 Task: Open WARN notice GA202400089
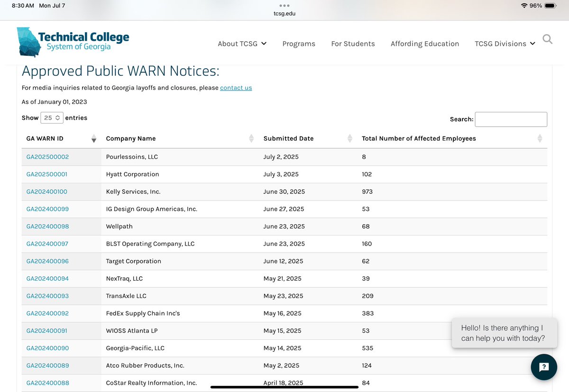pos(47,365)
